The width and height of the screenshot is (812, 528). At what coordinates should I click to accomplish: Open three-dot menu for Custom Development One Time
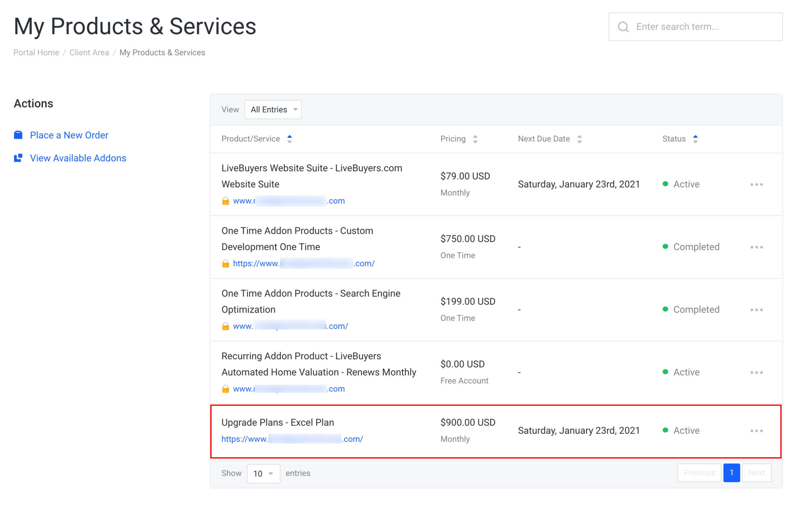click(x=756, y=247)
